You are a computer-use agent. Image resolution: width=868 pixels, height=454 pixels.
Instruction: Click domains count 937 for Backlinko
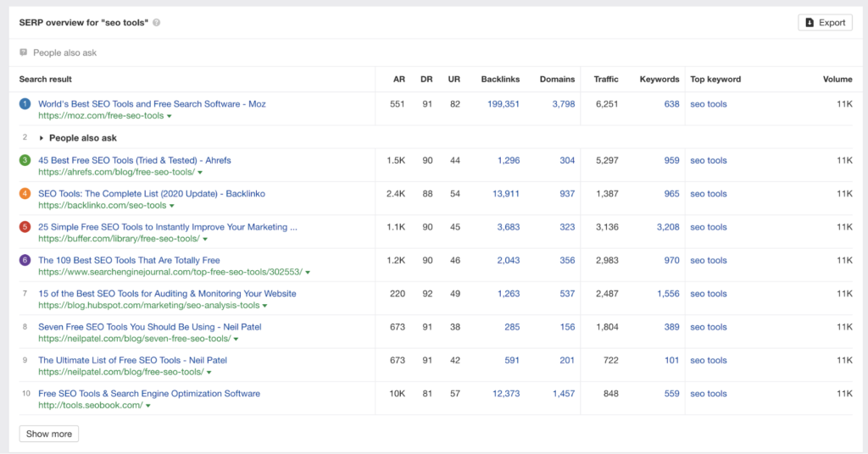tap(567, 194)
